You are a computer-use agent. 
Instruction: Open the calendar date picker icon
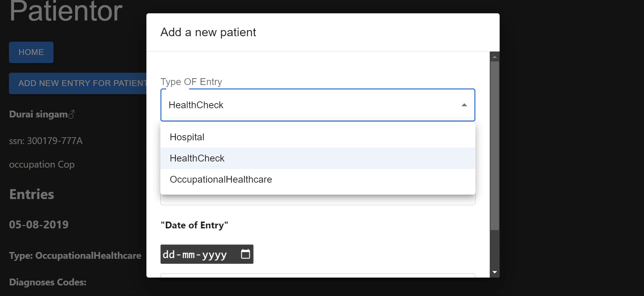coord(245,254)
